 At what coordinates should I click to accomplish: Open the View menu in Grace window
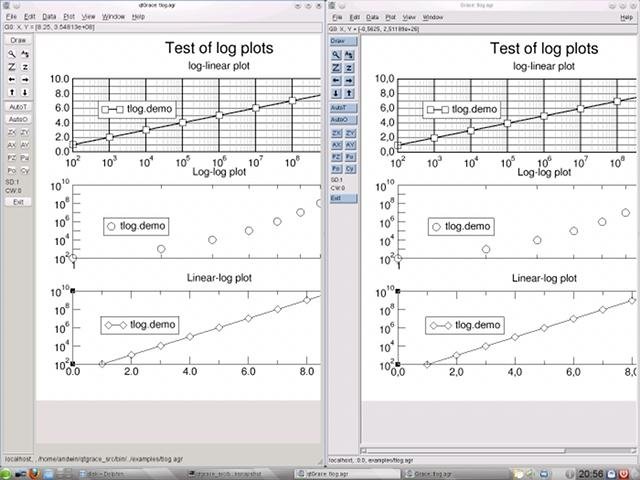[409, 17]
